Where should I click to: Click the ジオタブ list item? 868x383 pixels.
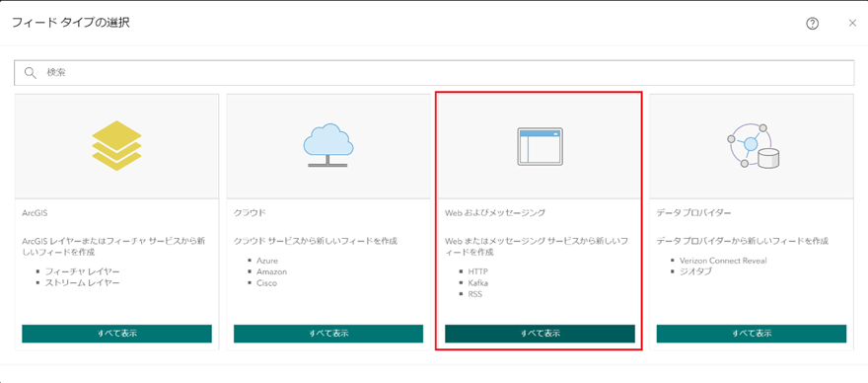(x=695, y=271)
